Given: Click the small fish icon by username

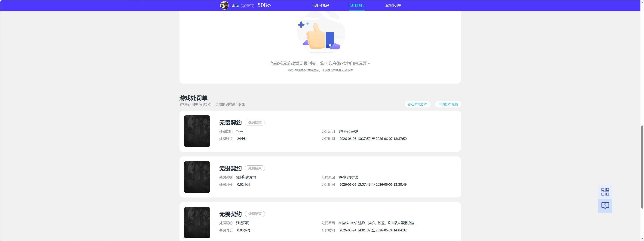Looking at the screenshot, I should [237, 6].
